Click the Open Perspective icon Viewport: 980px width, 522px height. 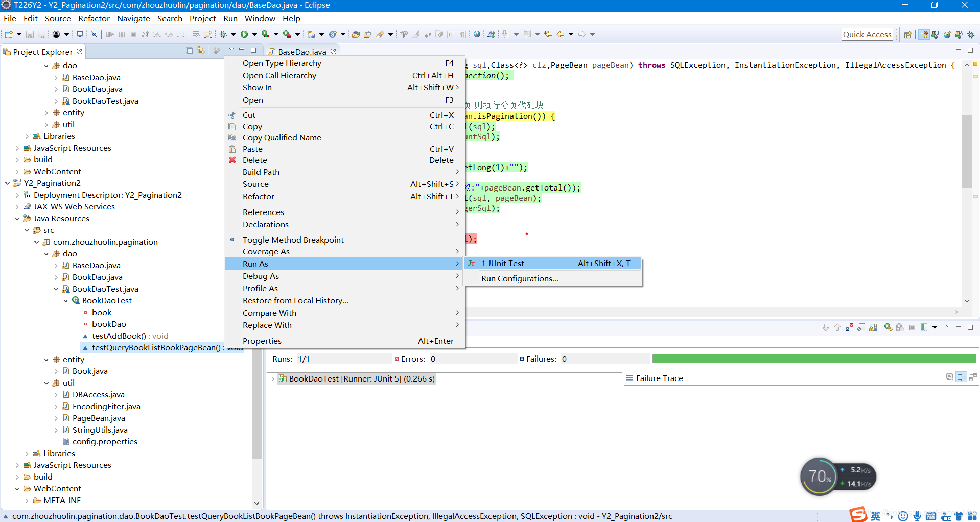click(907, 34)
